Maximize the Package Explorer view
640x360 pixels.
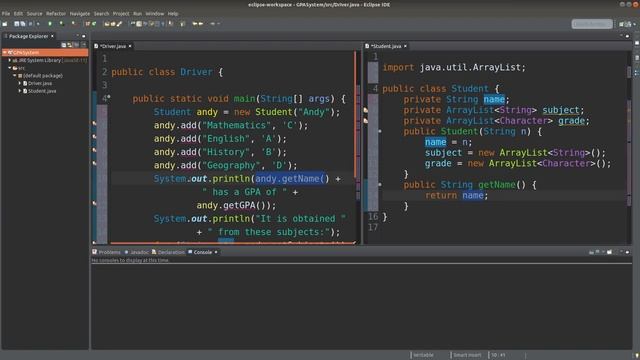tap(84, 36)
